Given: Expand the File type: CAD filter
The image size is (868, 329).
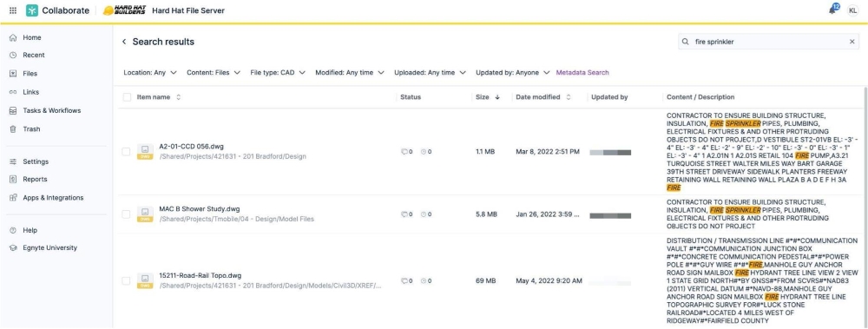Looking at the screenshot, I should click(278, 73).
